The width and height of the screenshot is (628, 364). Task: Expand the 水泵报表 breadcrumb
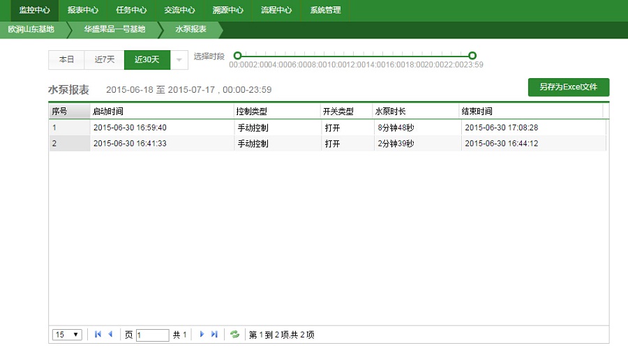(x=190, y=29)
